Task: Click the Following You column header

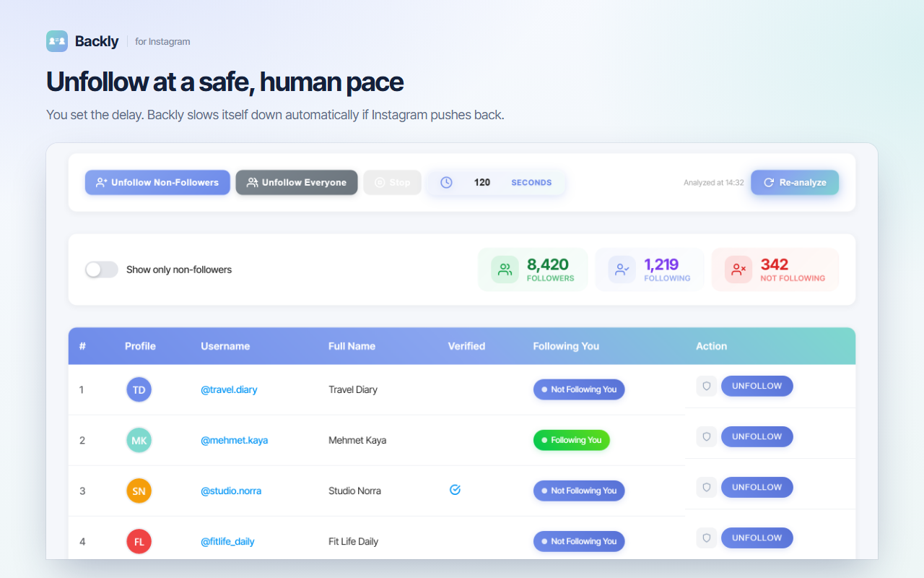Action: point(566,346)
